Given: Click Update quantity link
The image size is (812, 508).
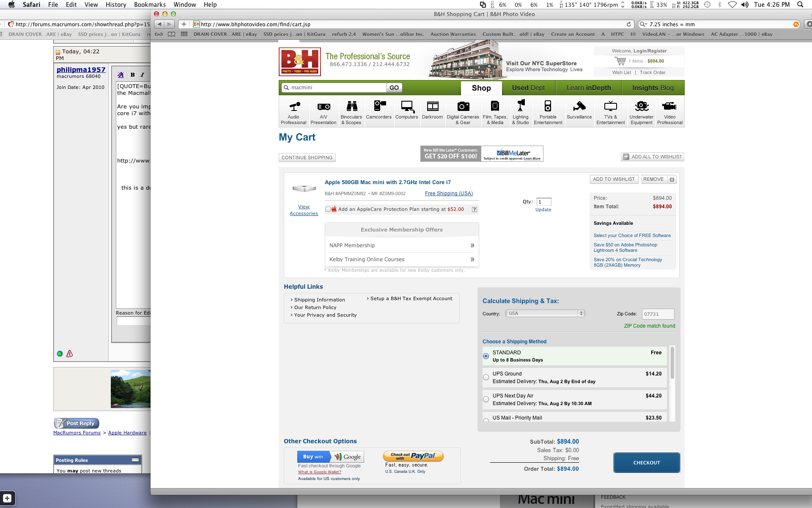Looking at the screenshot, I should [543, 210].
